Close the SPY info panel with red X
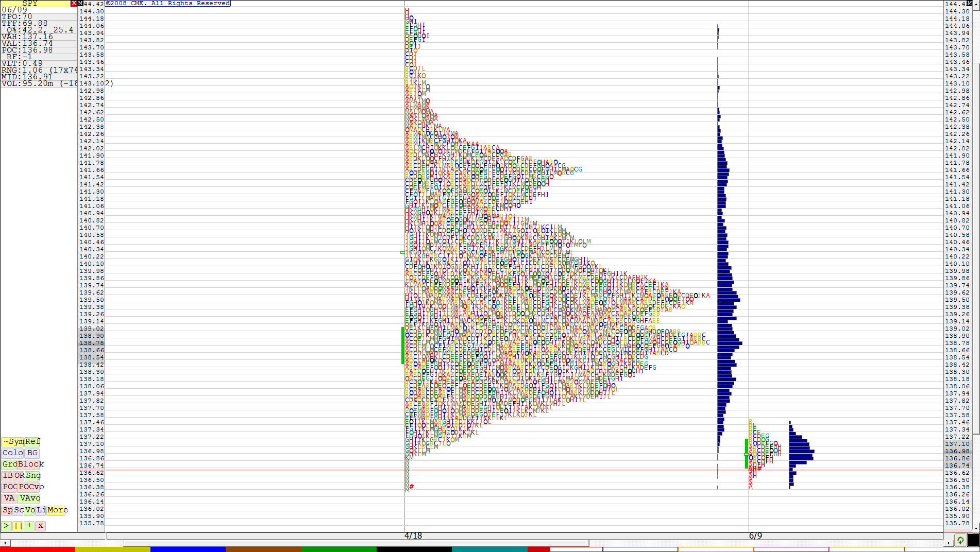Viewport: 980px width, 552px height. [x=74, y=3]
